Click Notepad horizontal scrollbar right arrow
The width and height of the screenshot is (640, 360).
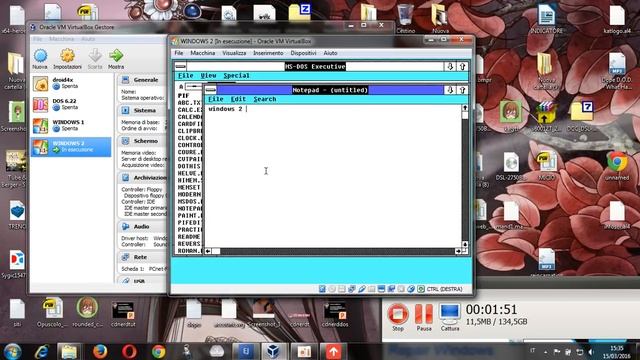[x=458, y=251]
